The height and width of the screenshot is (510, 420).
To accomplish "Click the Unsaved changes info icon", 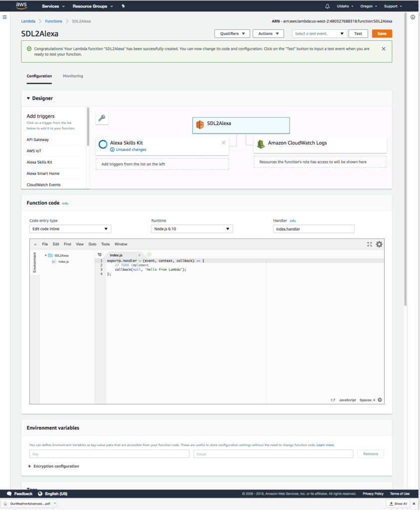I will [x=112, y=149].
